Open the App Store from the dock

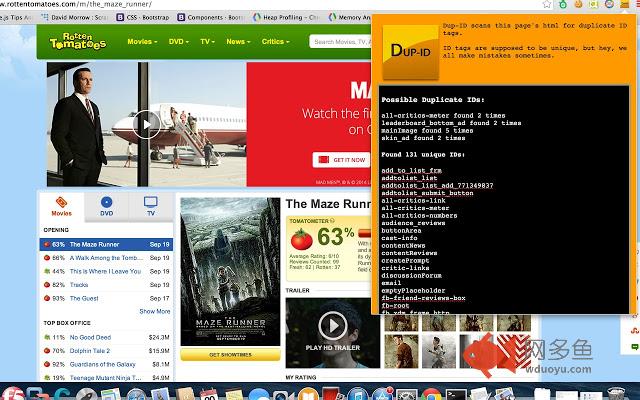coord(382,395)
